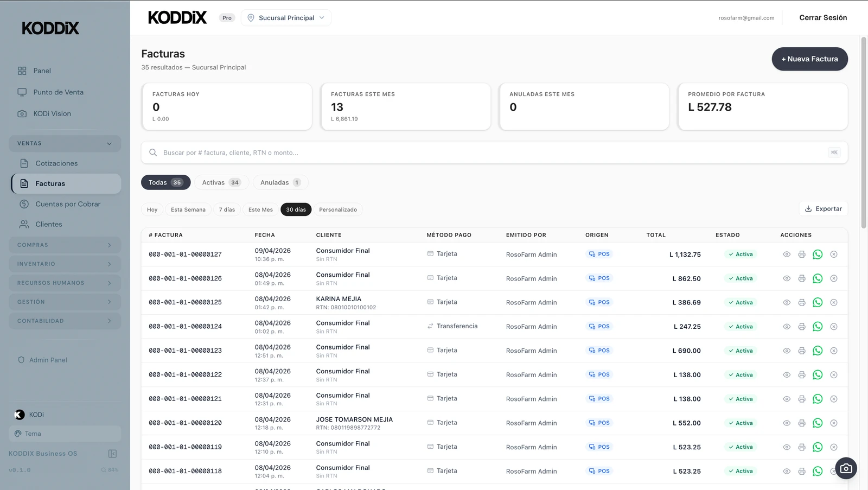The width and height of the screenshot is (868, 490).
Task: Show the Anuladas invoices tab
Action: (x=280, y=183)
